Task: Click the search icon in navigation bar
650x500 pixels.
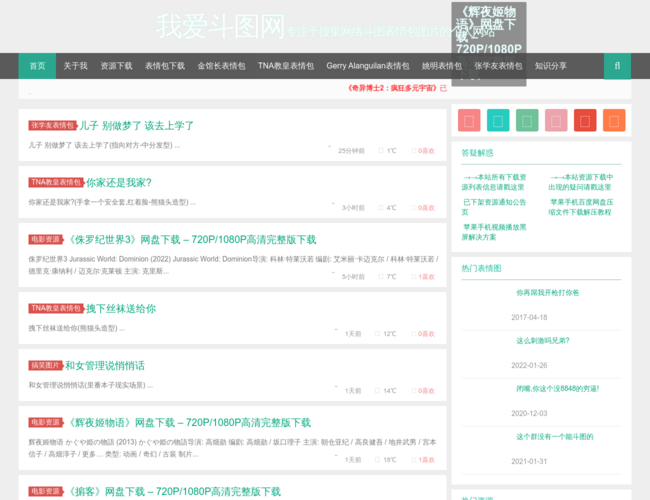Action: click(x=617, y=66)
